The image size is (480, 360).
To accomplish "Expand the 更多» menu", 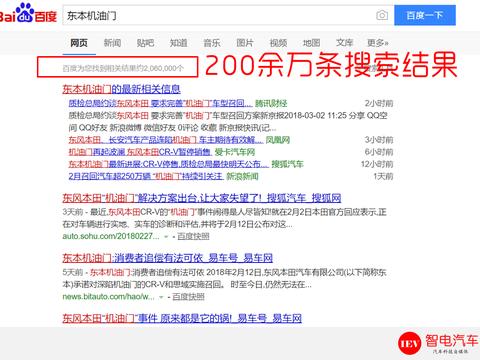I will tap(378, 43).
